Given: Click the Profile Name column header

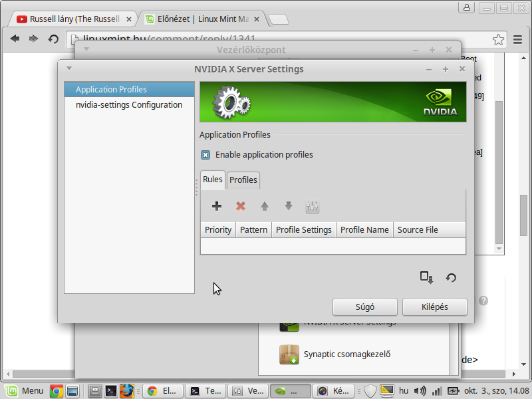Looking at the screenshot, I should (x=364, y=229).
